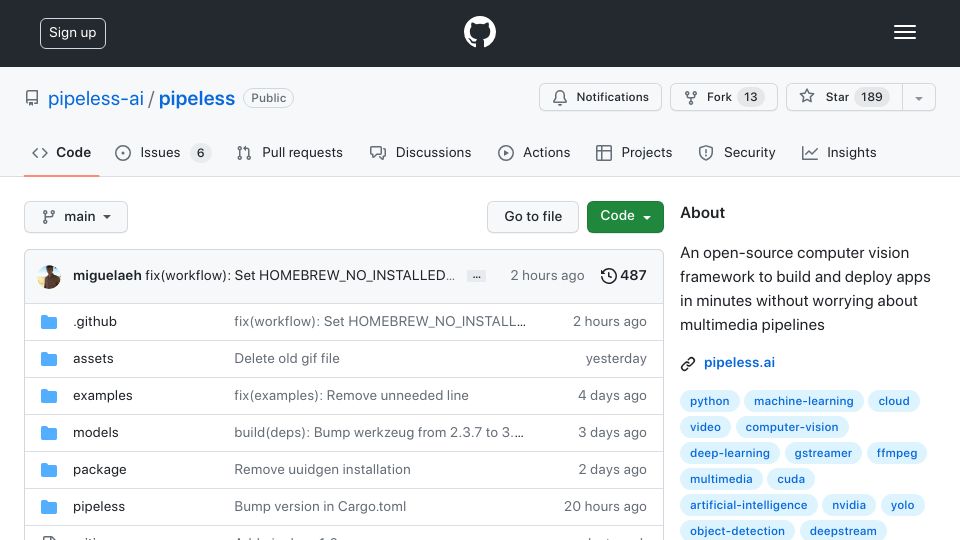
Task: Open the main branch selector dropdown
Action: point(76,217)
